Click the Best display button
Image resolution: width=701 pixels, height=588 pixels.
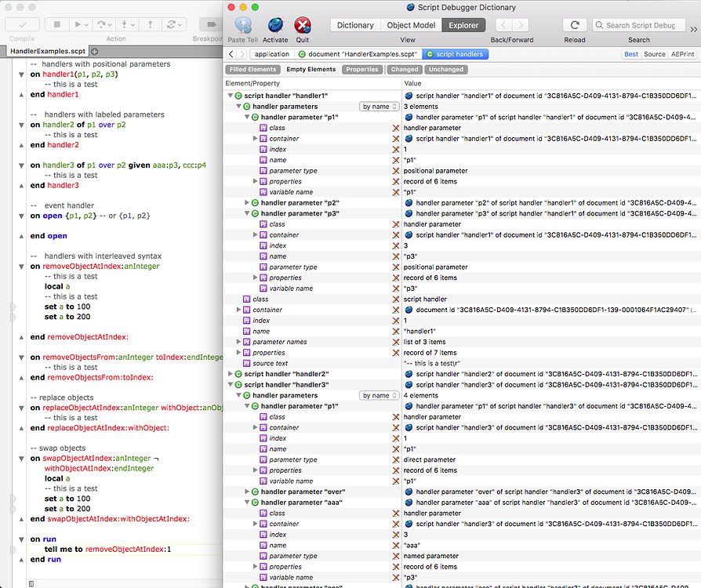coord(631,55)
